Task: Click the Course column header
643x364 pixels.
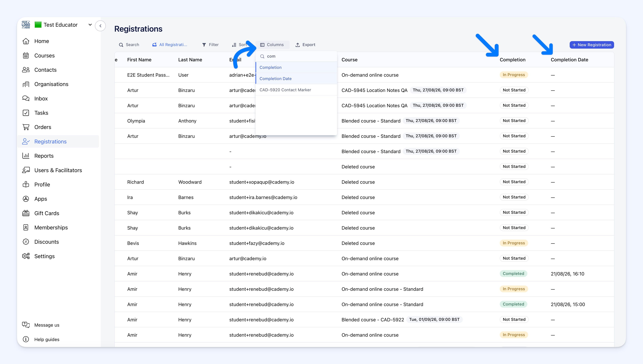Action: 349,60
